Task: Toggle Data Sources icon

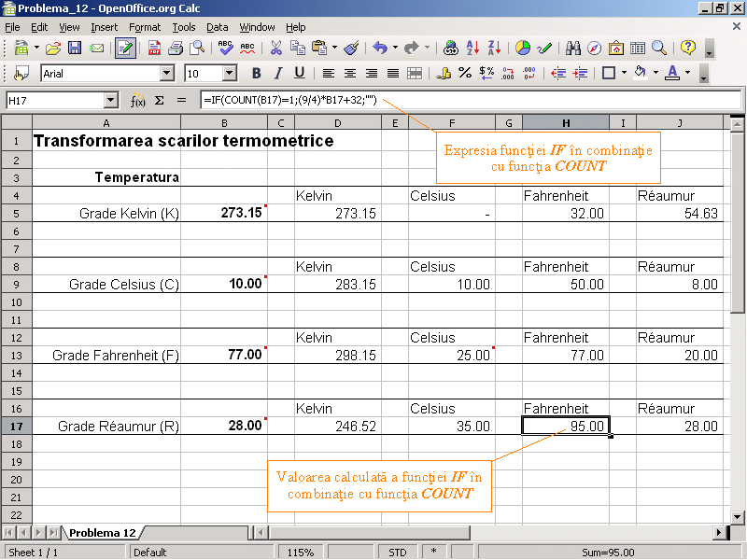Action: 638,49
